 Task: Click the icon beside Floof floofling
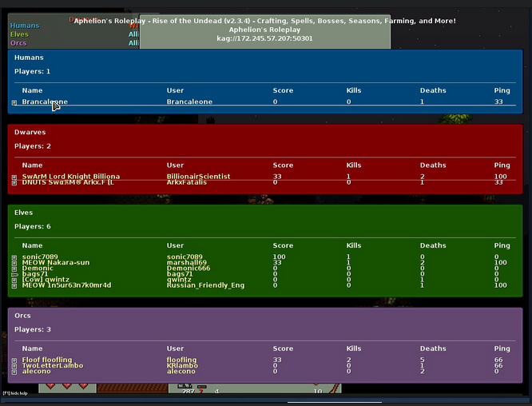point(14,360)
